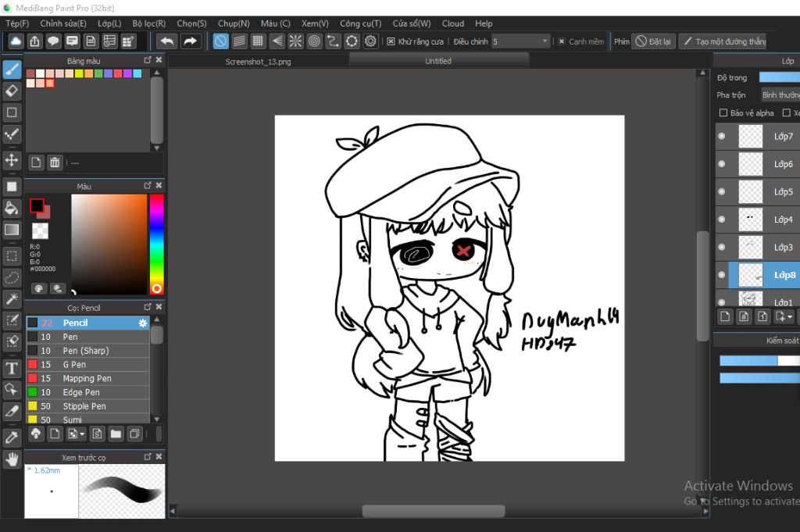
Task: Click the brush list scroll down arrow
Action: [157, 420]
